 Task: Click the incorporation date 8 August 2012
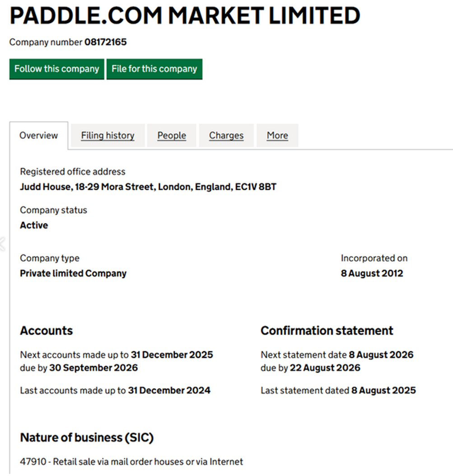[372, 273]
